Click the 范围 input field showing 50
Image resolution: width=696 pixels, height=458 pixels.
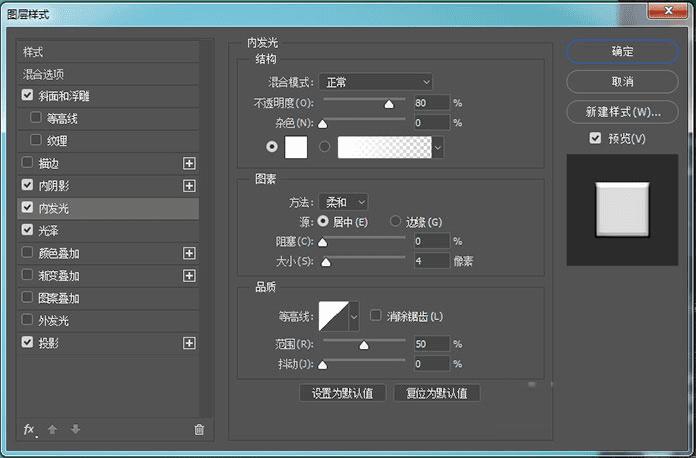click(431, 344)
